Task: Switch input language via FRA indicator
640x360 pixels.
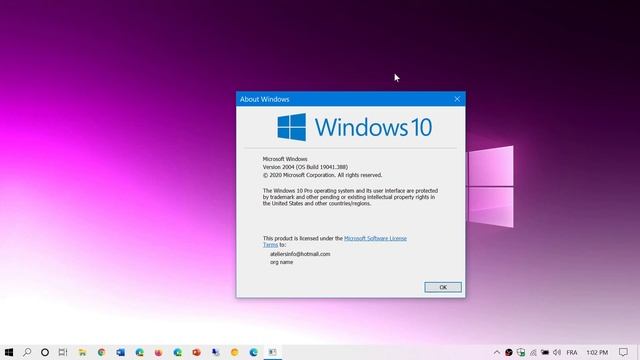Action: [572, 352]
